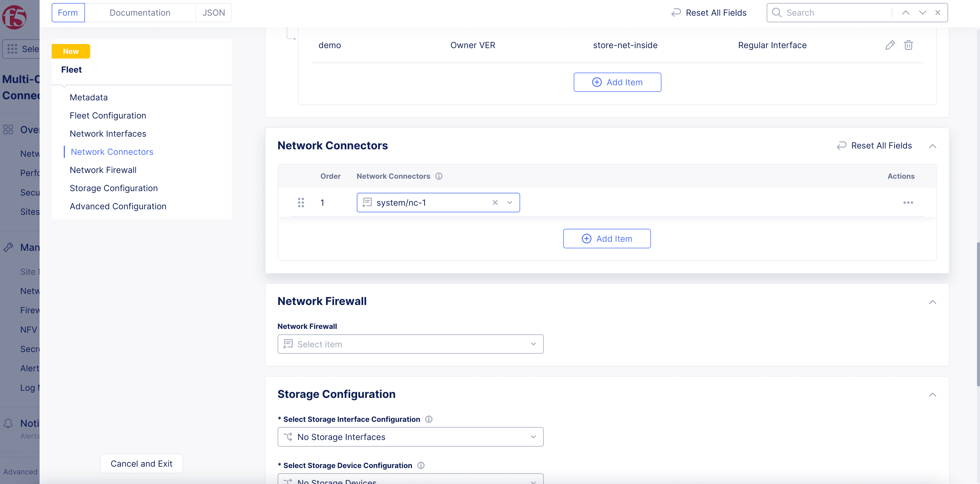Click the search icon in top right toolbar
This screenshot has width=980, height=484.
(778, 12)
